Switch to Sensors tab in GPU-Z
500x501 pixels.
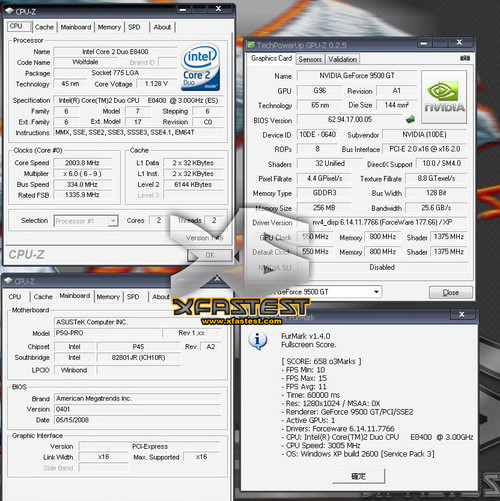click(310, 59)
